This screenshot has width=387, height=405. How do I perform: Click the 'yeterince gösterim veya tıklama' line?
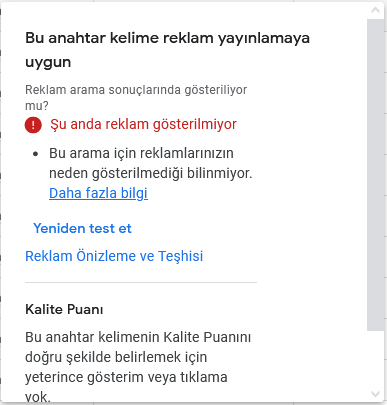click(126, 377)
